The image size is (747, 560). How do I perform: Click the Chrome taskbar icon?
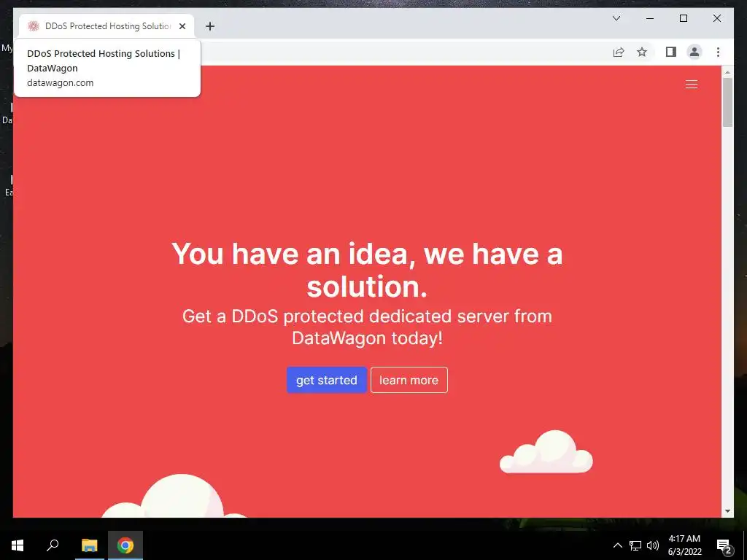pyautogui.click(x=125, y=545)
